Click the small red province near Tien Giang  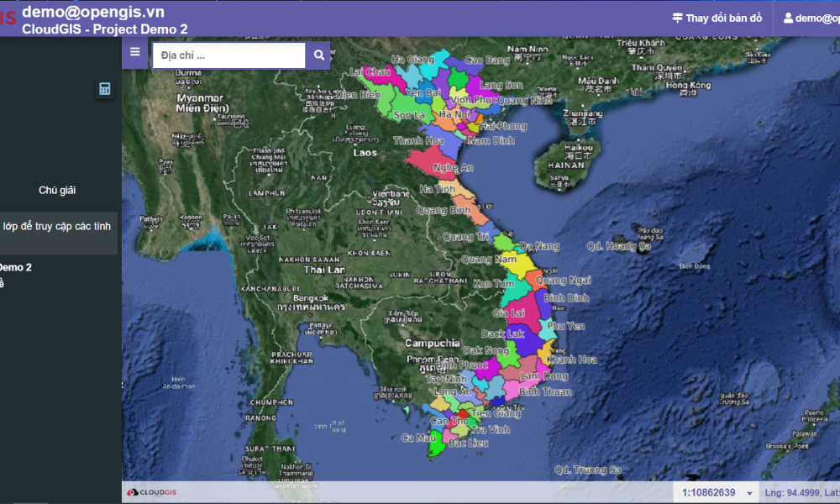coord(463,413)
